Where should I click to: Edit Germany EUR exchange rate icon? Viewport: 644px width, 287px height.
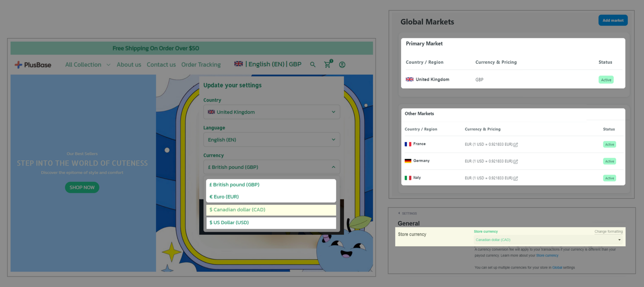click(516, 162)
